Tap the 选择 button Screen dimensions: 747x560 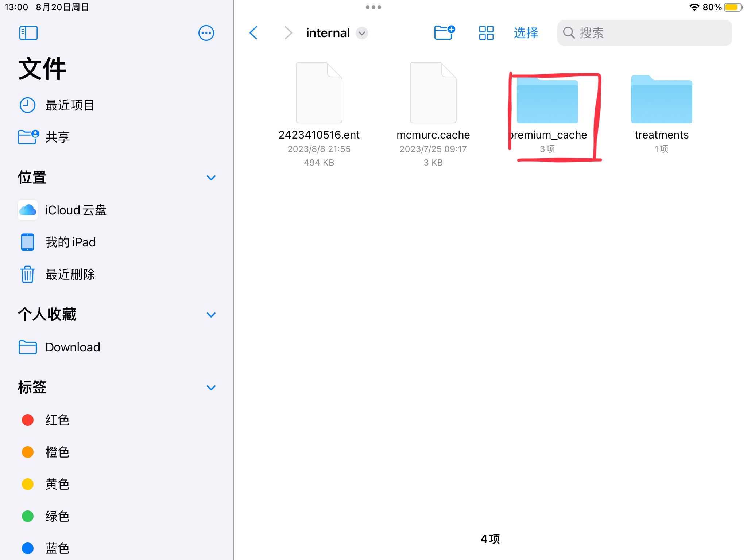point(526,33)
